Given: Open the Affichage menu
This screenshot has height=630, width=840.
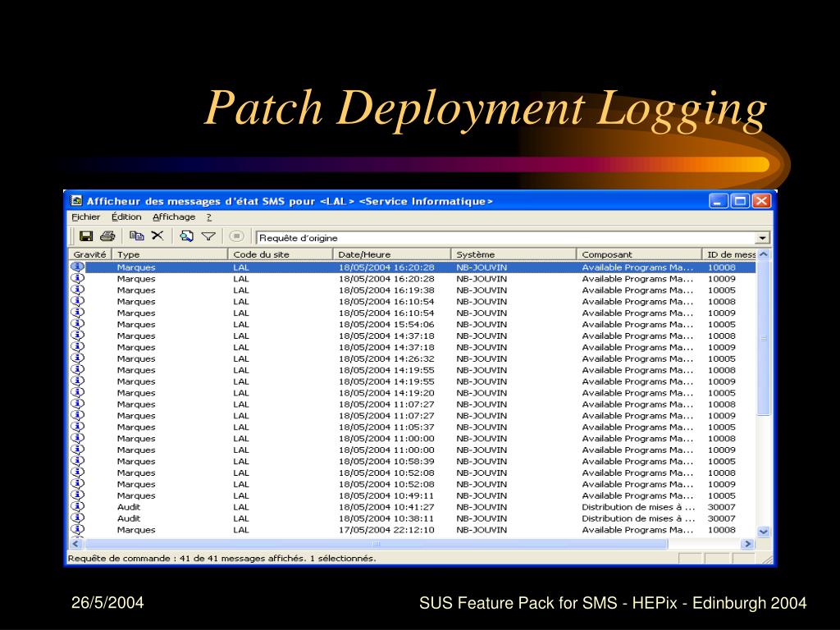Looking at the screenshot, I should tap(174, 217).
